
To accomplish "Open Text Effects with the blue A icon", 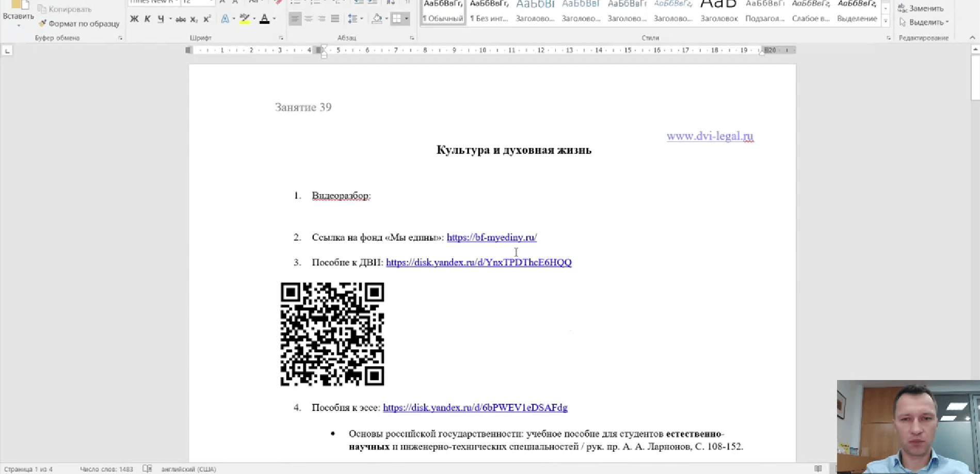I will click(226, 19).
